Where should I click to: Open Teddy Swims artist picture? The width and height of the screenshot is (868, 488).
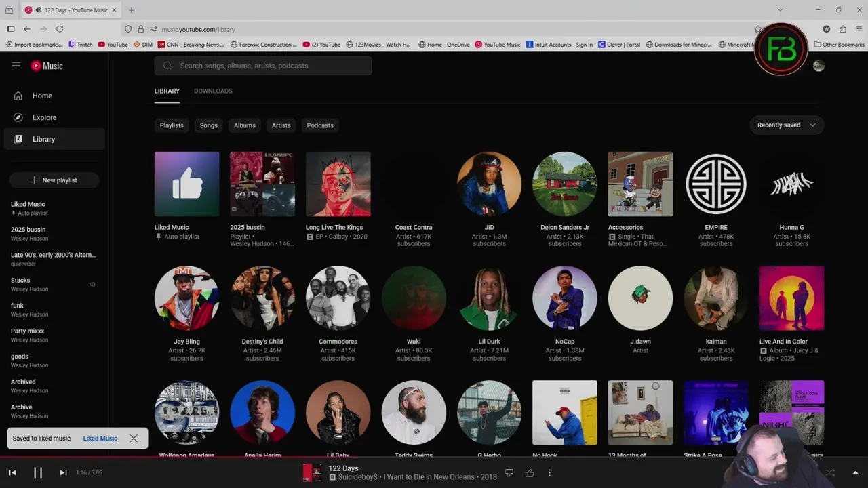tap(414, 413)
